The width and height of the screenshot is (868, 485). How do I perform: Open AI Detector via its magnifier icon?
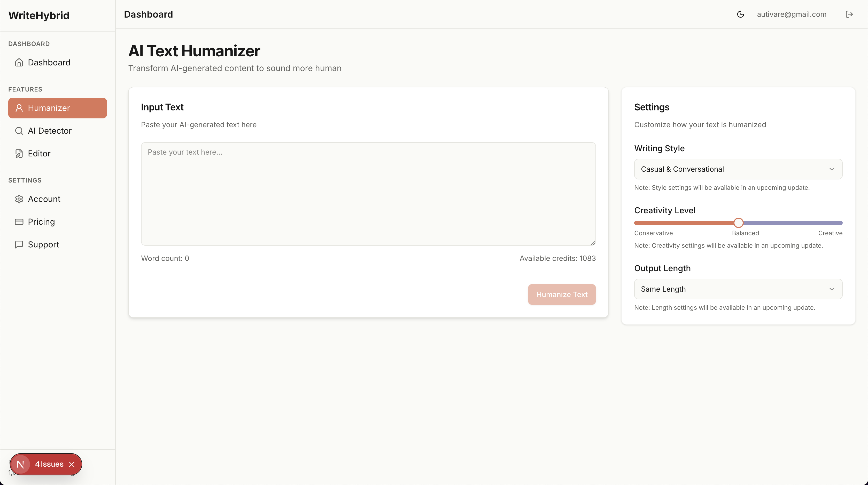coord(19,131)
